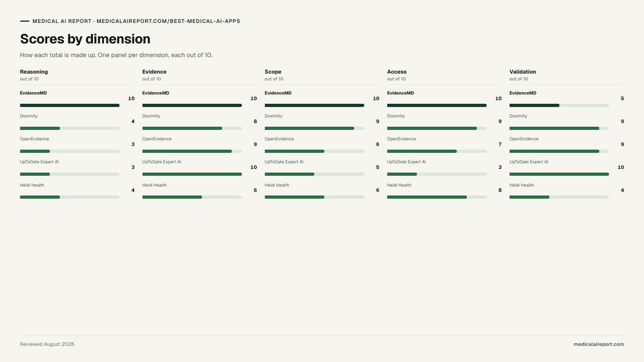Click Doximity's bar in the Reasoning panel
This screenshot has width=644, height=362.
(x=70, y=128)
